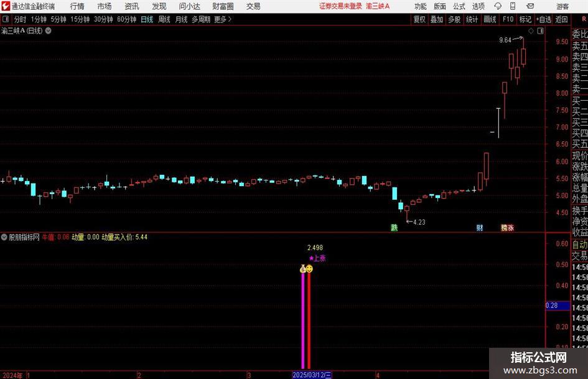Click the 0.28 axis value highlight

(558, 306)
